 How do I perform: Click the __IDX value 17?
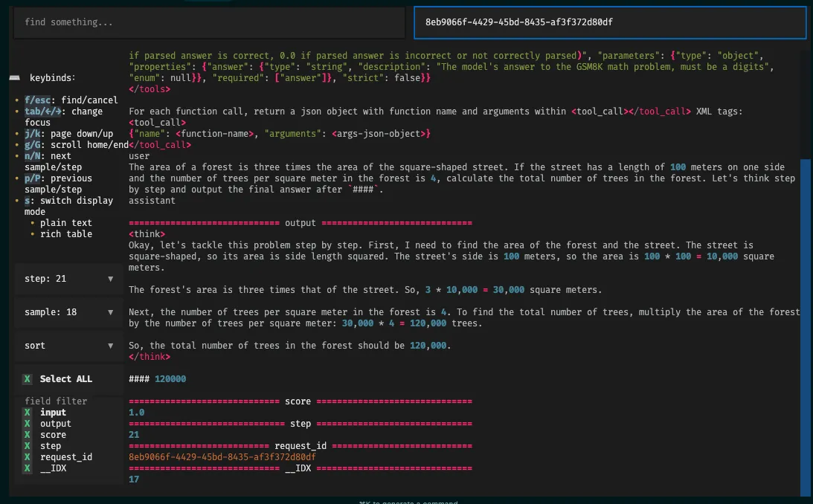(x=134, y=479)
